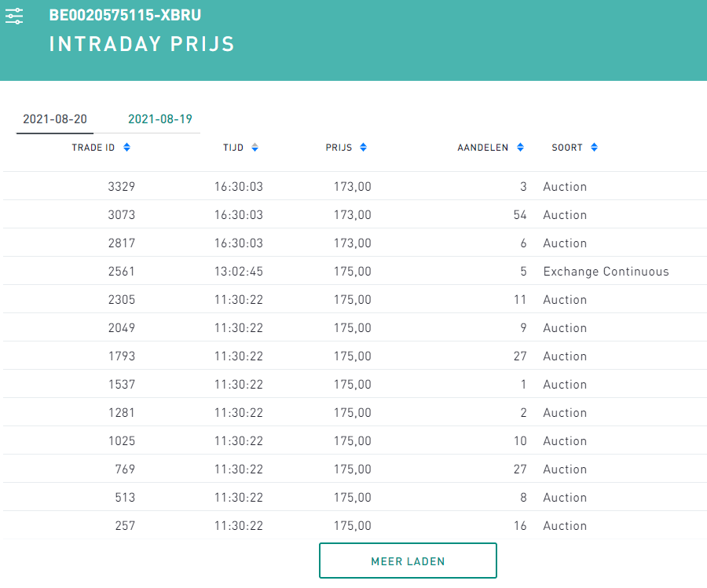Screen dimensions: 707x588
Task: Click the AANDELEN column header
Action: pos(482,148)
